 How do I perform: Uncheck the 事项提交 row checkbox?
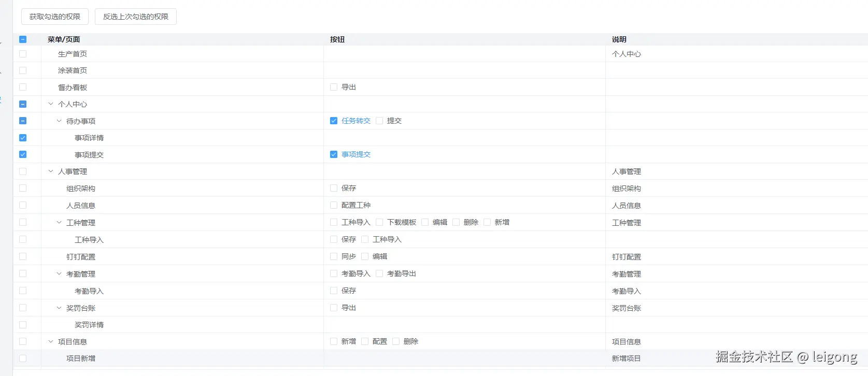tap(23, 154)
